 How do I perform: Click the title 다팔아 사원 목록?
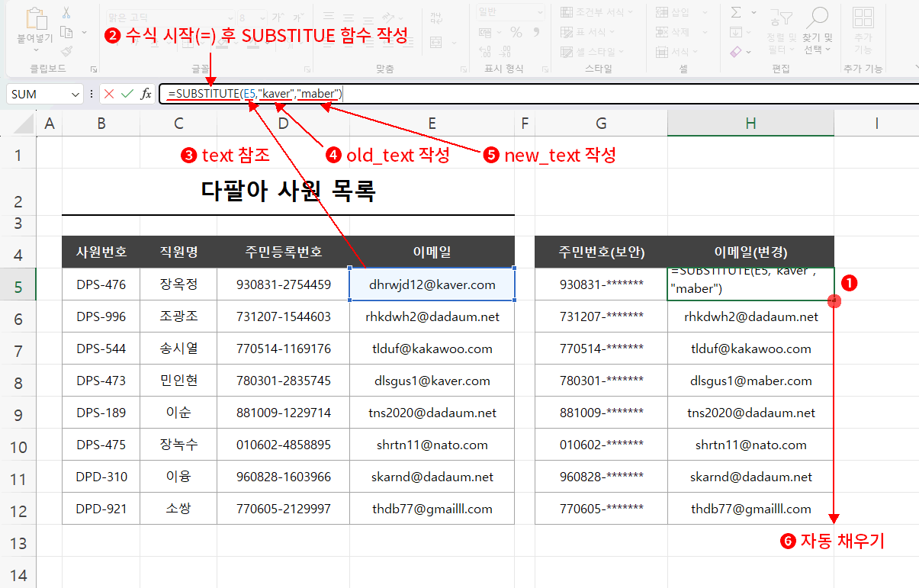click(x=288, y=191)
